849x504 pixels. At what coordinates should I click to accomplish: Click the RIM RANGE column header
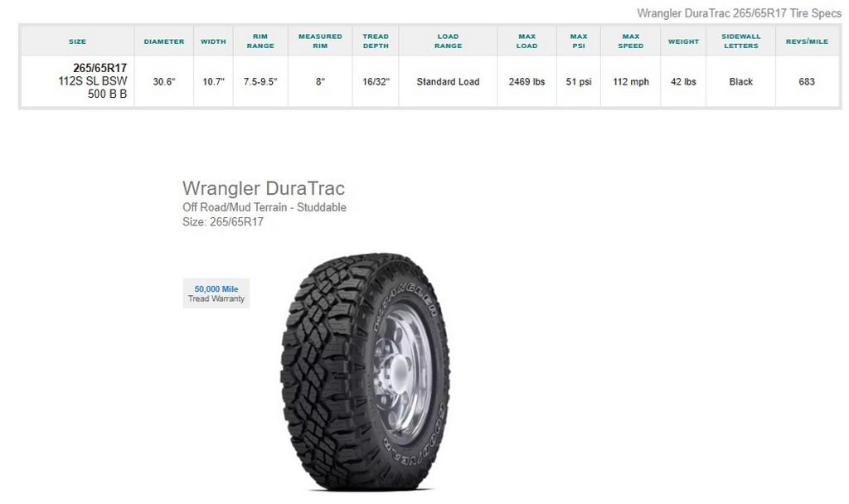click(x=260, y=41)
